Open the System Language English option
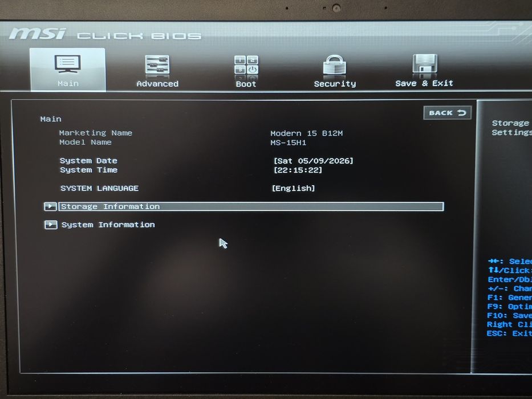 pyautogui.click(x=294, y=188)
